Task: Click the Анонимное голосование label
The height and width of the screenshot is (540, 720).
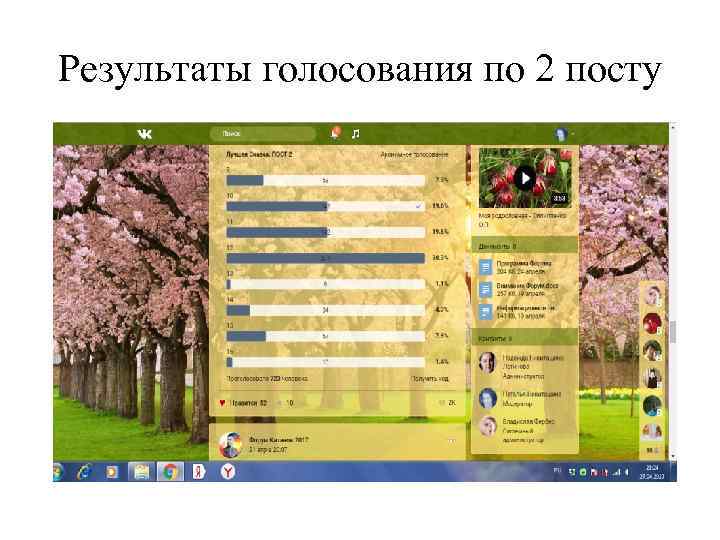Action: click(x=414, y=155)
